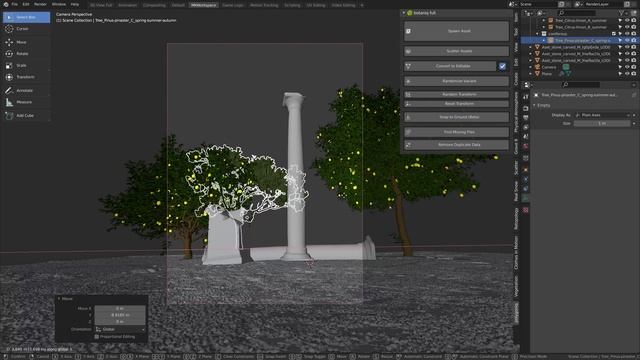The image size is (640, 360).
Task: Click the Blender logo icon
Action: 5,4
